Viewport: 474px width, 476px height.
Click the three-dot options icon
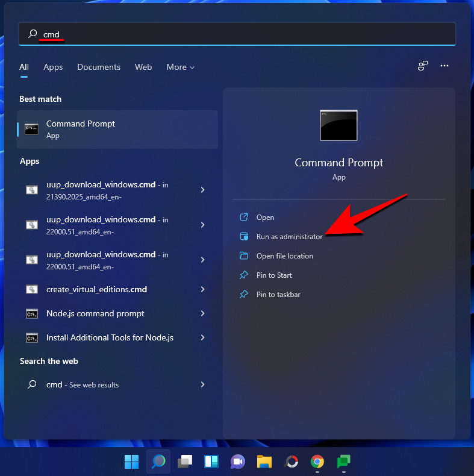[x=444, y=66]
